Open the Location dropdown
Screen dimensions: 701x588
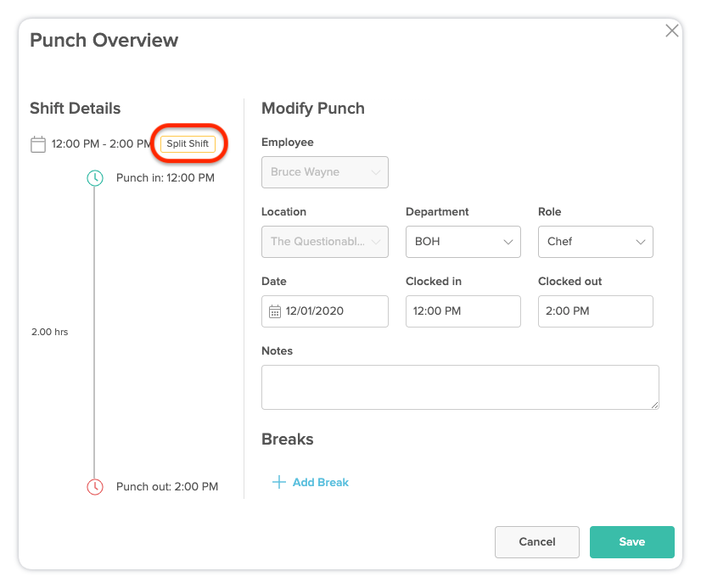click(325, 242)
